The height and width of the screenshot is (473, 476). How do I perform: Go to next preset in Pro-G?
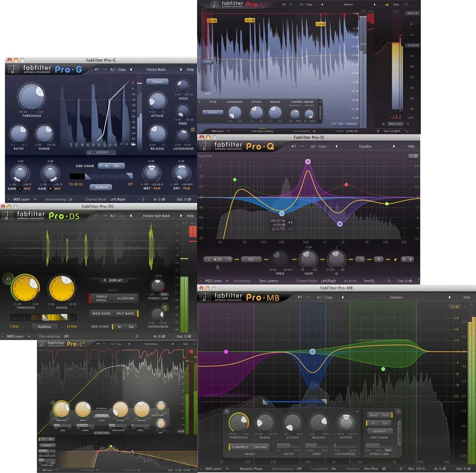(x=181, y=70)
